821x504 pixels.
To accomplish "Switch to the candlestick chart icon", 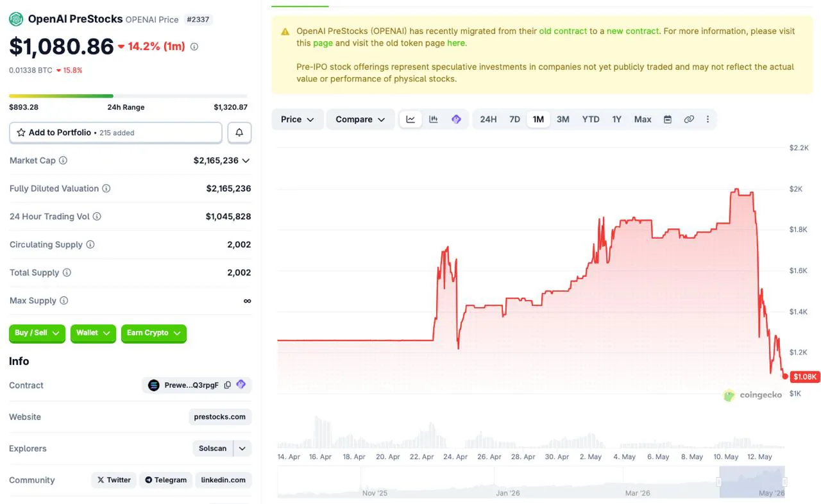I will tap(434, 119).
